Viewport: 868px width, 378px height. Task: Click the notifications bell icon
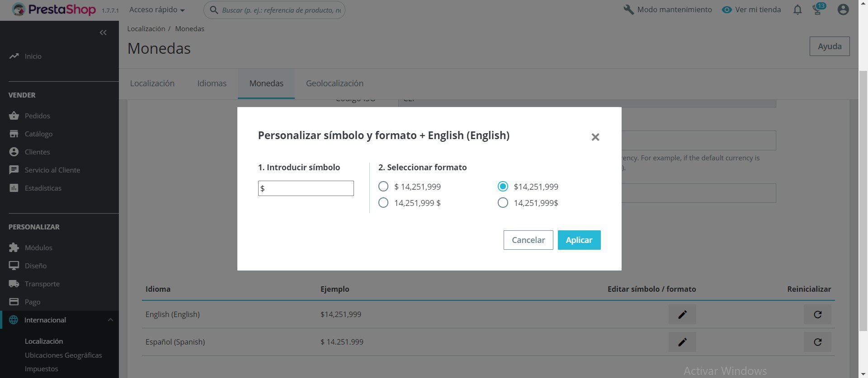click(x=797, y=10)
